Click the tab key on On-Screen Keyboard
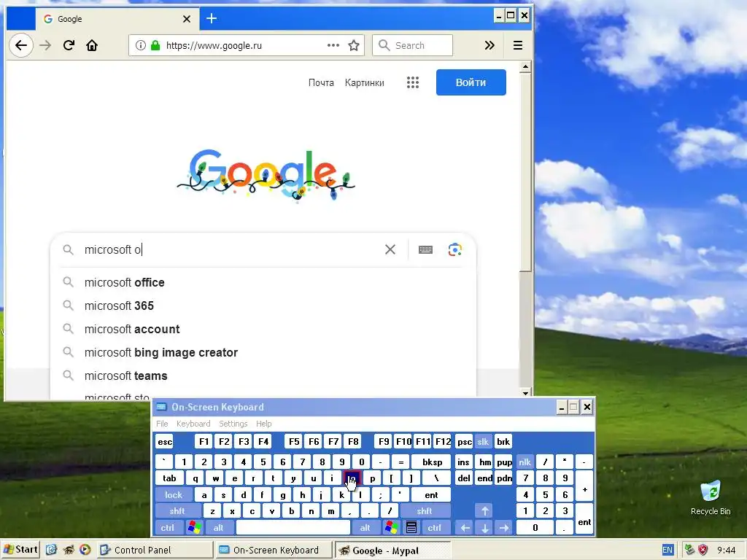The height and width of the screenshot is (560, 747). click(x=169, y=478)
